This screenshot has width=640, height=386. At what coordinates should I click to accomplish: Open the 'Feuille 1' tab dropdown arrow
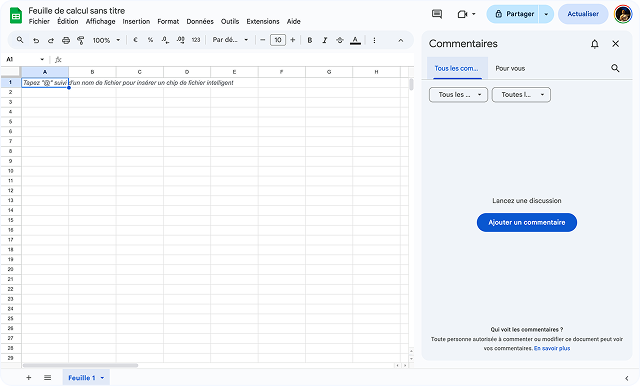point(102,378)
